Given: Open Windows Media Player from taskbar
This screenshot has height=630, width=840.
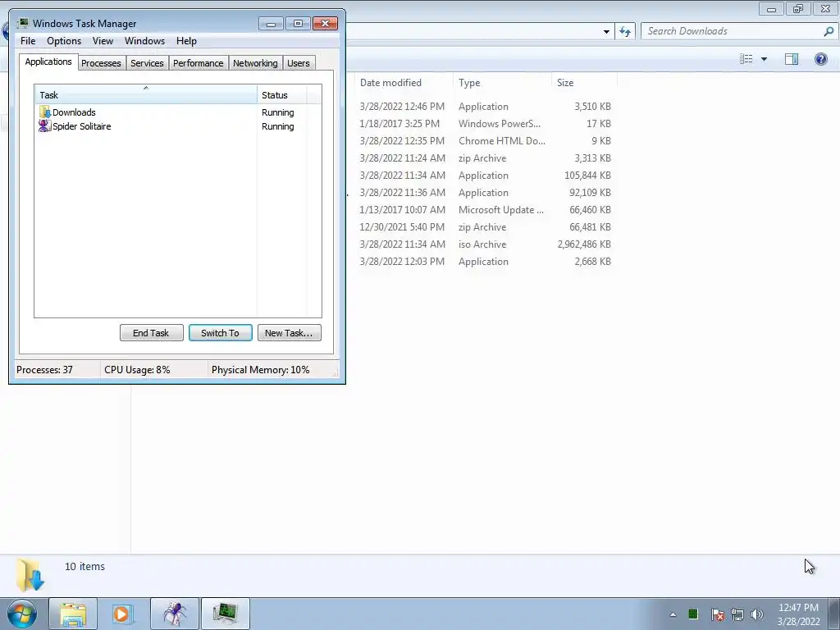Looking at the screenshot, I should pos(122,614).
